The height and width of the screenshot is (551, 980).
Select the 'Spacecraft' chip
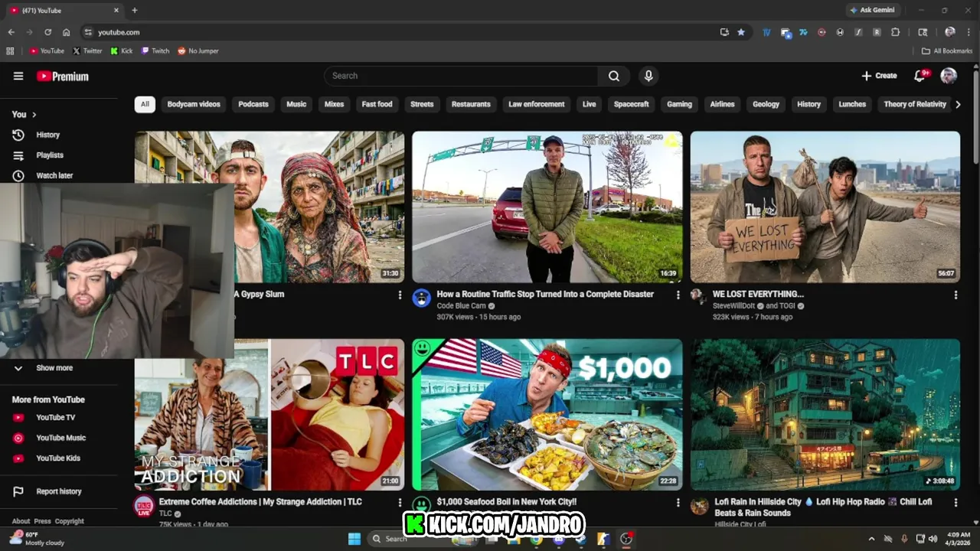pos(631,104)
